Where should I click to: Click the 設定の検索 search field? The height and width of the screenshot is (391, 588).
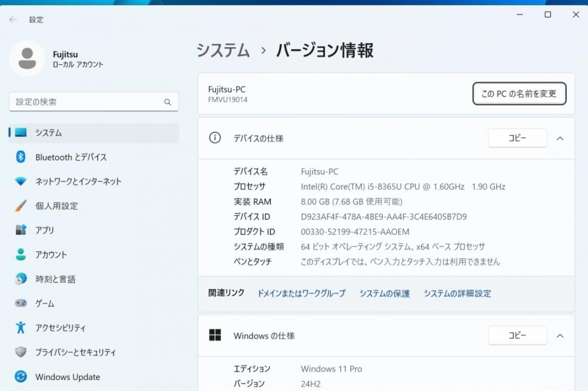click(93, 102)
